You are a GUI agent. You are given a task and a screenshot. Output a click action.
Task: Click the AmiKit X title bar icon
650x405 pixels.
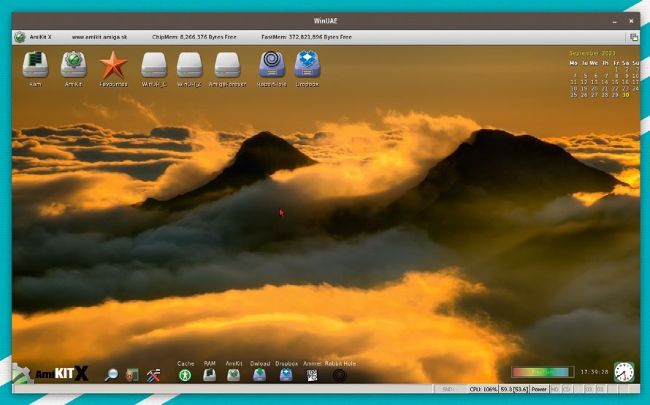point(20,37)
